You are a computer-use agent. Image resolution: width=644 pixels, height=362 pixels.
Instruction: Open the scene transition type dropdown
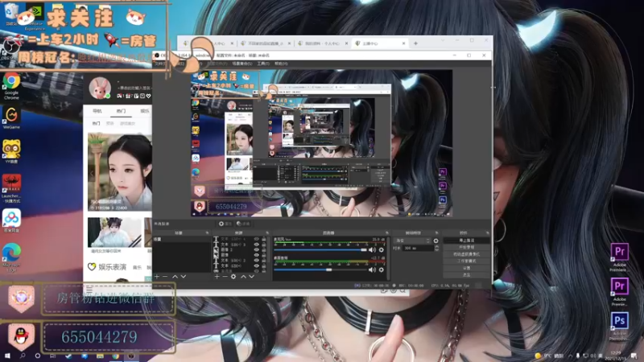click(412, 241)
